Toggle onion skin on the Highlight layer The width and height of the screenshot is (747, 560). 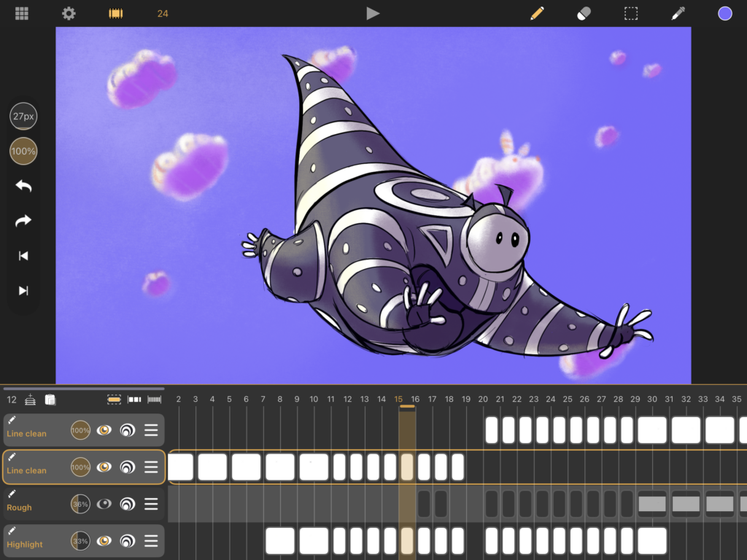point(127,541)
